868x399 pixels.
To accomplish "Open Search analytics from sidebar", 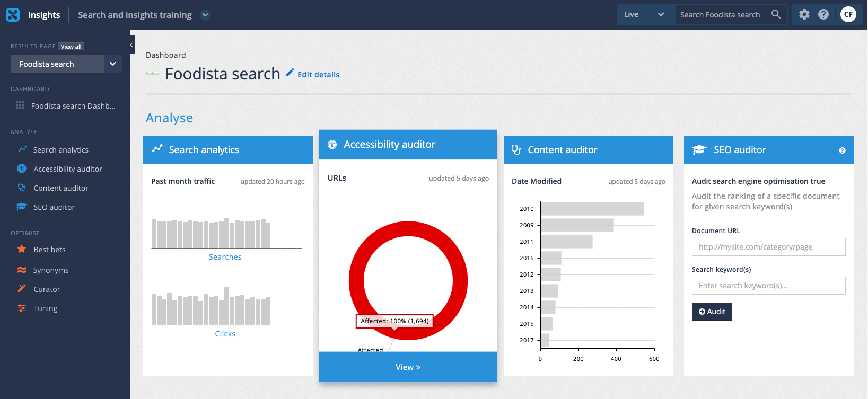I will pos(61,149).
